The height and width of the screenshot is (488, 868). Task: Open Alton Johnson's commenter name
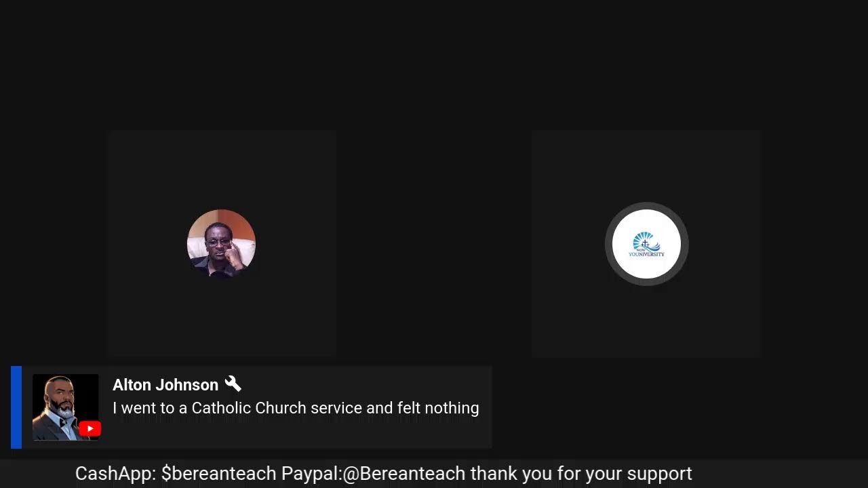[x=165, y=385]
